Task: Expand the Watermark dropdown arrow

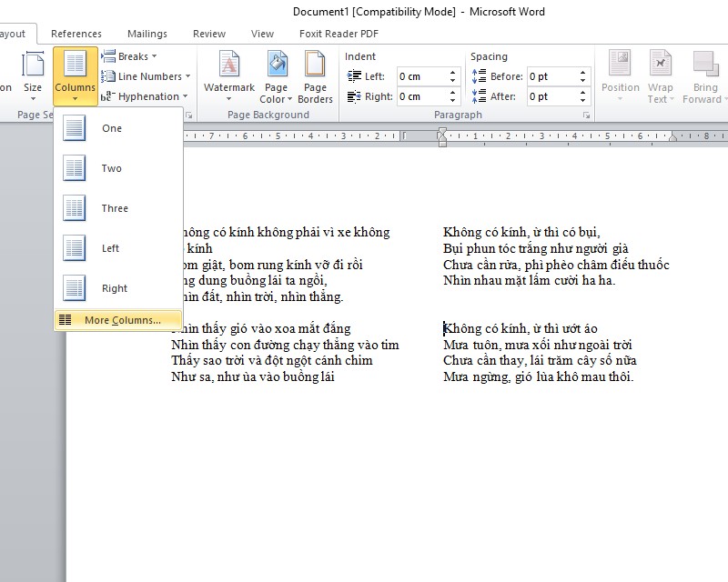Action: (x=229, y=99)
